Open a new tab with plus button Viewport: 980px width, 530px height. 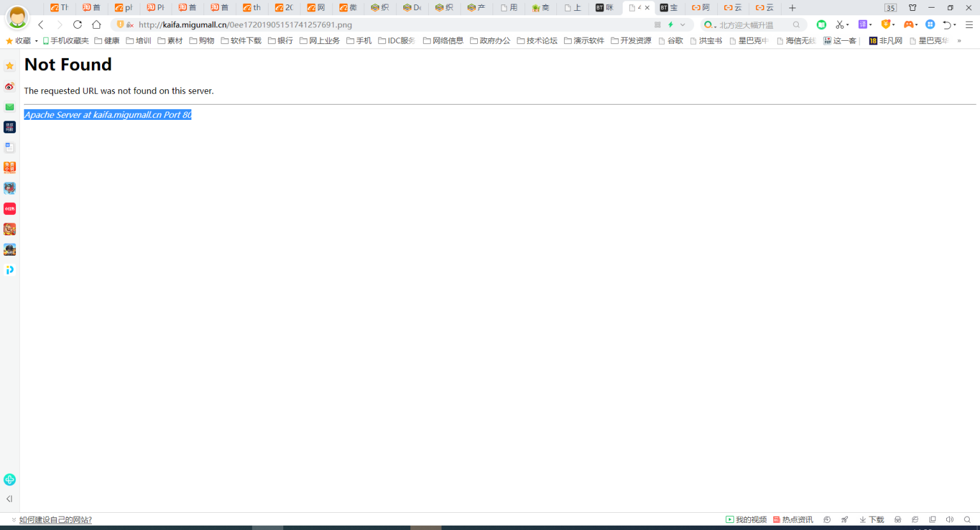tap(792, 8)
